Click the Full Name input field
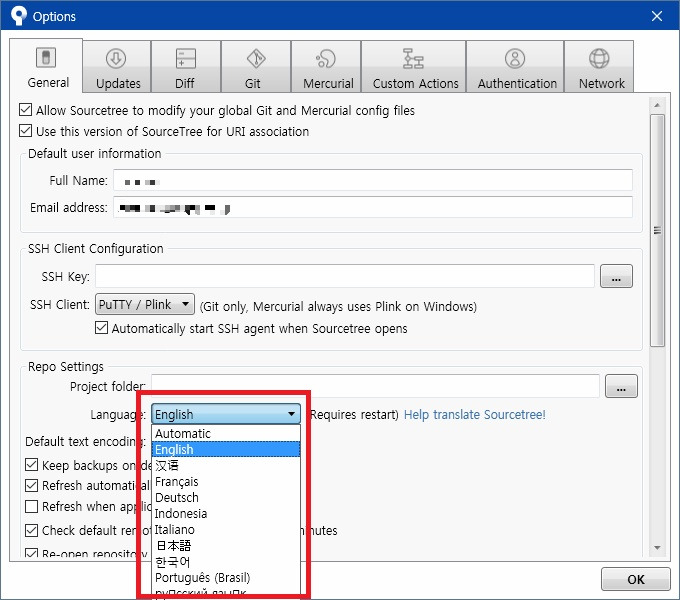This screenshot has height=600, width=680. 373,180
